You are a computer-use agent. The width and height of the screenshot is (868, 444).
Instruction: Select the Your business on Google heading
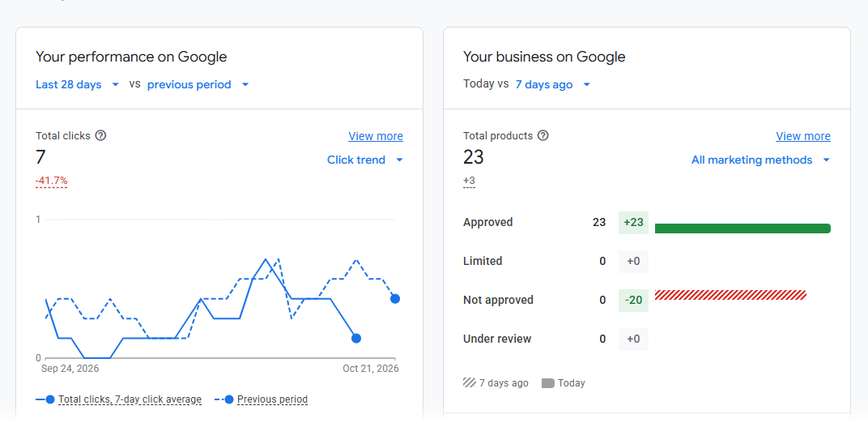[544, 57]
